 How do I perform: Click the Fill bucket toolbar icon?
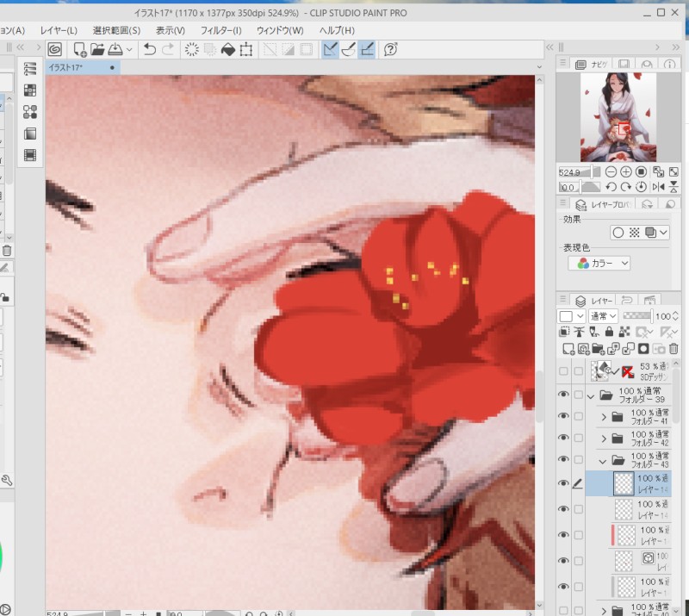pyautogui.click(x=228, y=49)
